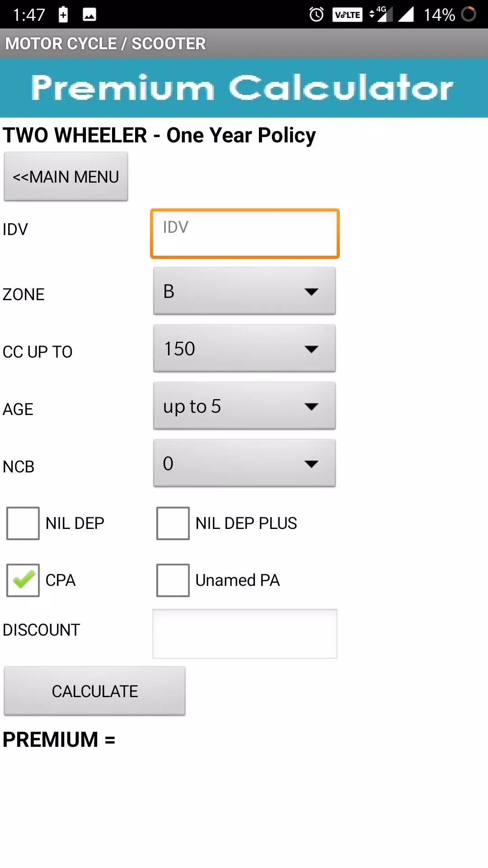Toggle the Unamed PA checkbox
Screen dimensions: 488x868
[x=173, y=580]
